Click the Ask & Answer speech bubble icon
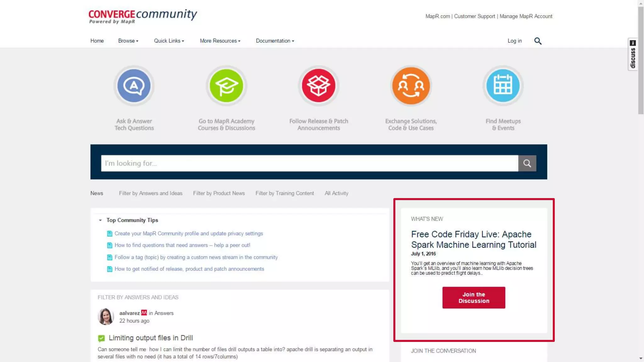The image size is (644, 362). [134, 85]
